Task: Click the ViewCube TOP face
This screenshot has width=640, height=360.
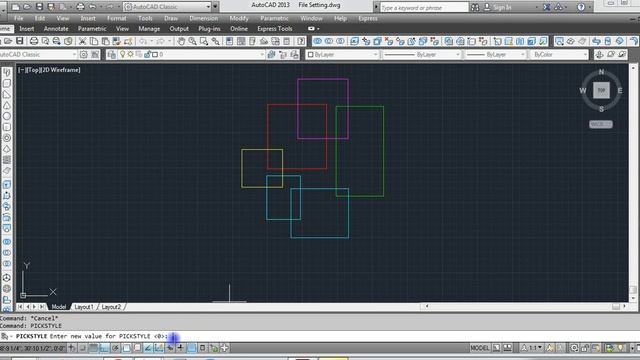Action: (601, 90)
